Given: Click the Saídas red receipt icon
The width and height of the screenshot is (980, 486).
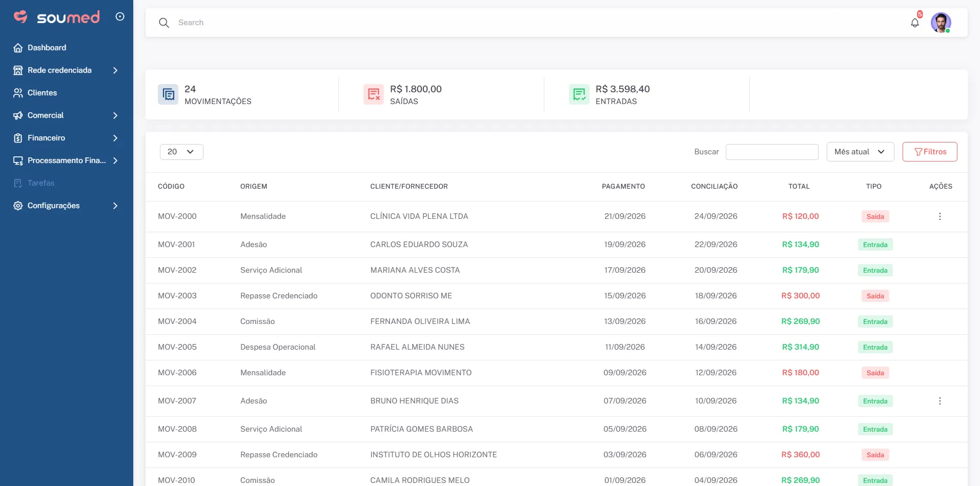Looking at the screenshot, I should (374, 94).
